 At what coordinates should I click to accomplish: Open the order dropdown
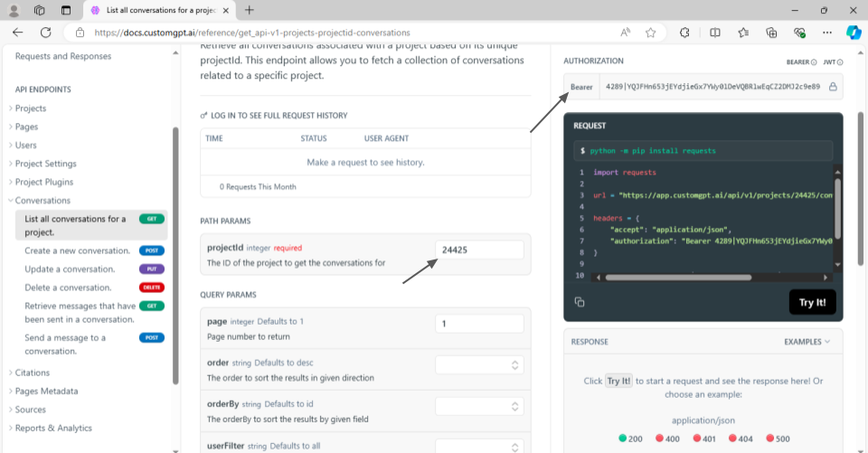click(479, 365)
